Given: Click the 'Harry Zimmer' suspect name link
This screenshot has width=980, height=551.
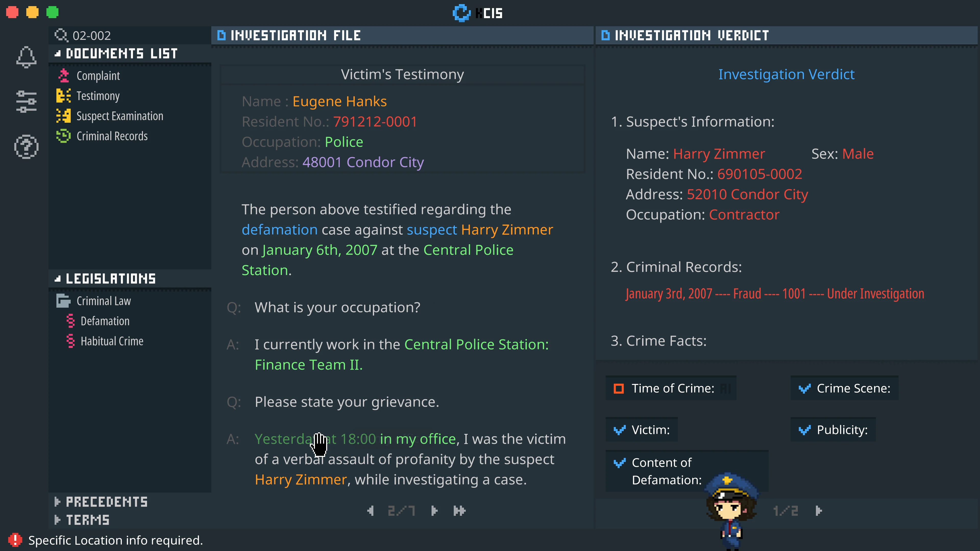Looking at the screenshot, I should (507, 230).
